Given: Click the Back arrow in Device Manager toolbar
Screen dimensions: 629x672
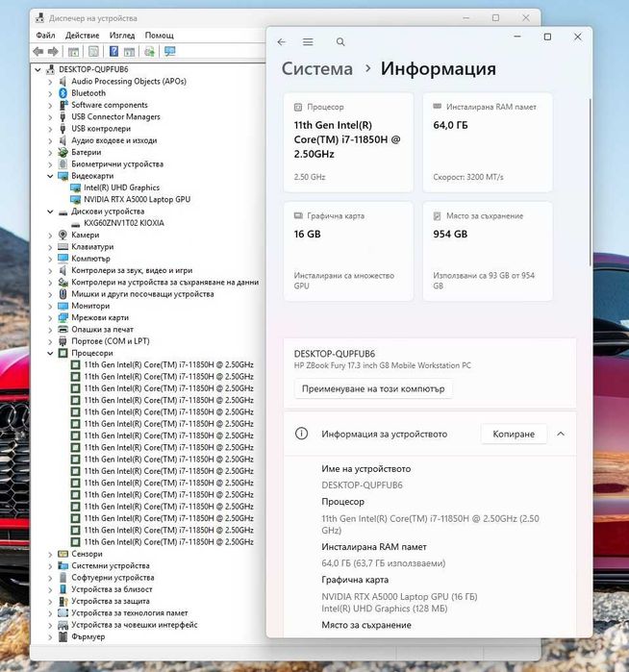Looking at the screenshot, I should [38, 52].
